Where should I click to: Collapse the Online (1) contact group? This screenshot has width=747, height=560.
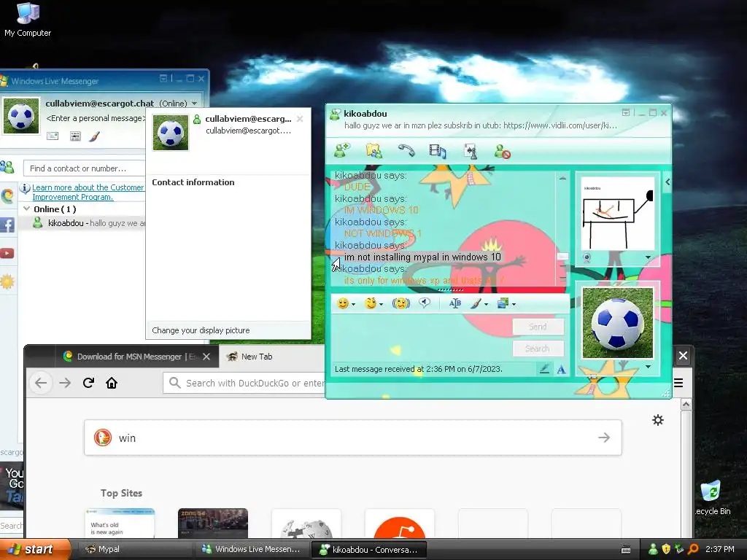click(27, 209)
